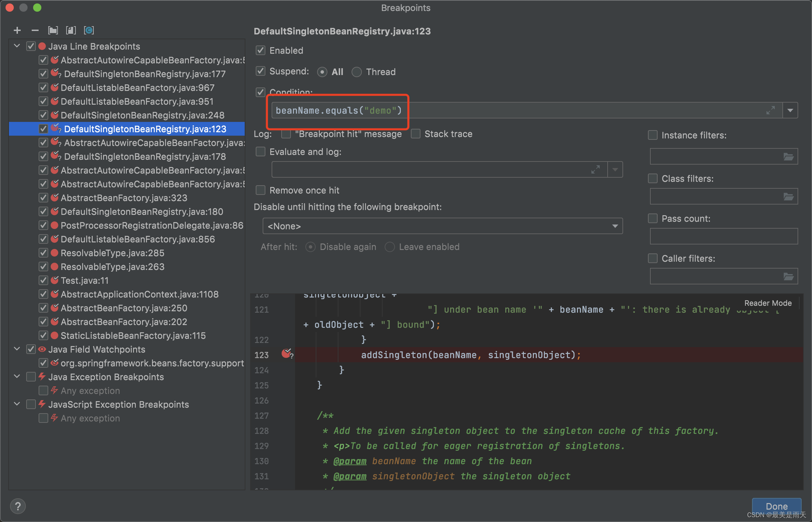Click the help question mark button
The height and width of the screenshot is (522, 812).
tap(18, 506)
